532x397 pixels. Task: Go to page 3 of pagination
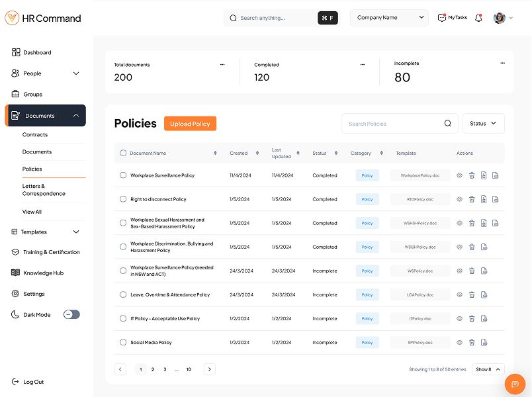165,369
